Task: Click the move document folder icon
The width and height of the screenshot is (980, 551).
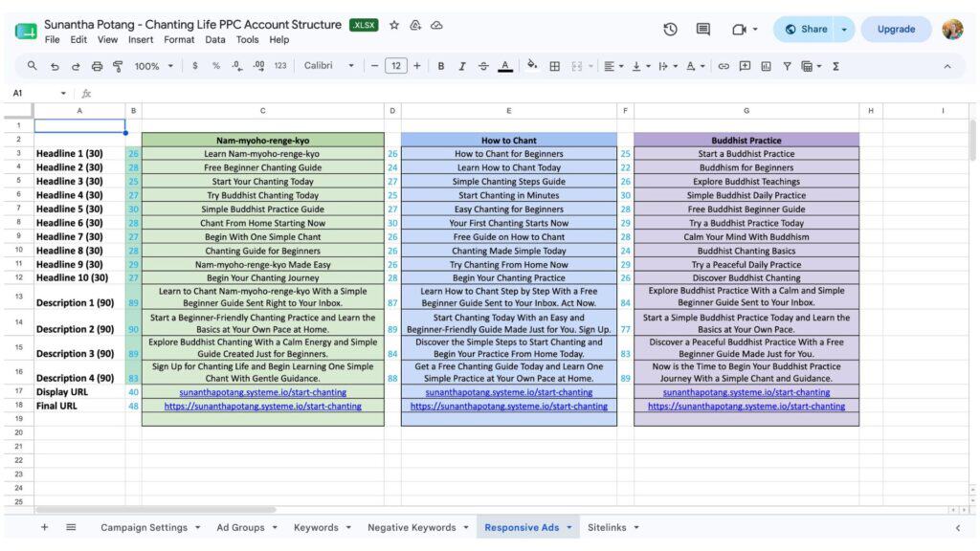Action: [x=415, y=25]
